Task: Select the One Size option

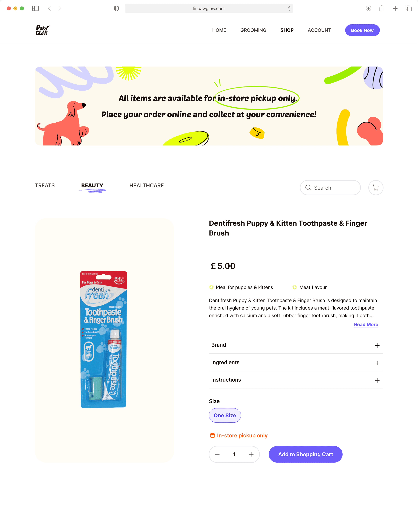Action: (x=225, y=415)
